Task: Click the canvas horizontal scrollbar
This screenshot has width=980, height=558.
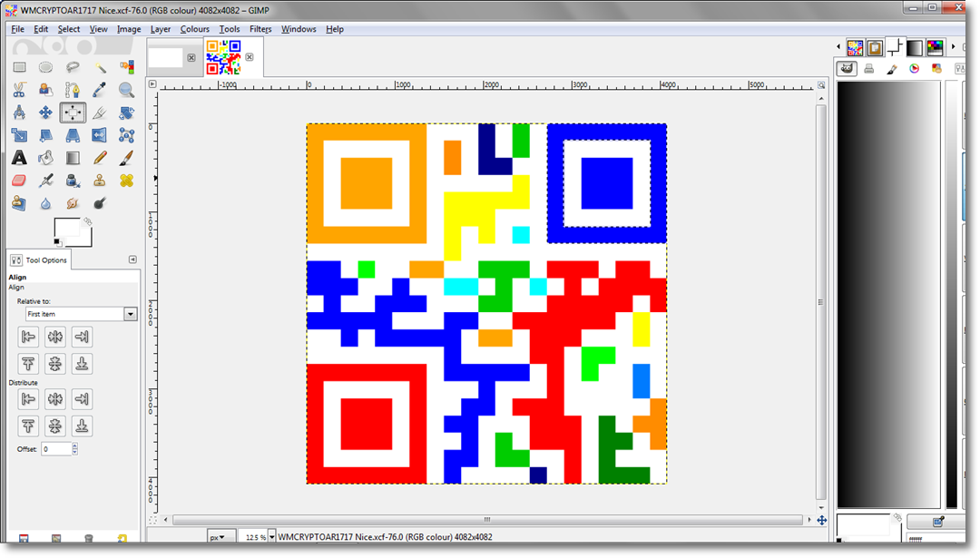Action: [487, 519]
